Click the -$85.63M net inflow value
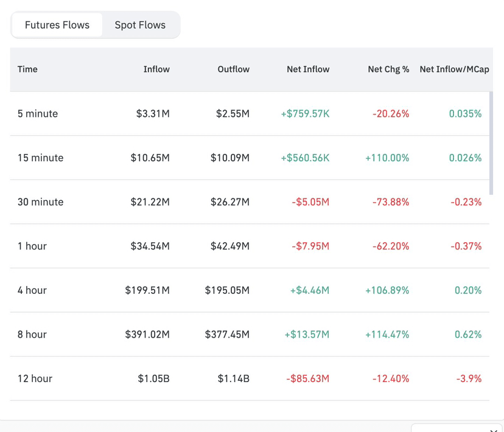 [307, 378]
